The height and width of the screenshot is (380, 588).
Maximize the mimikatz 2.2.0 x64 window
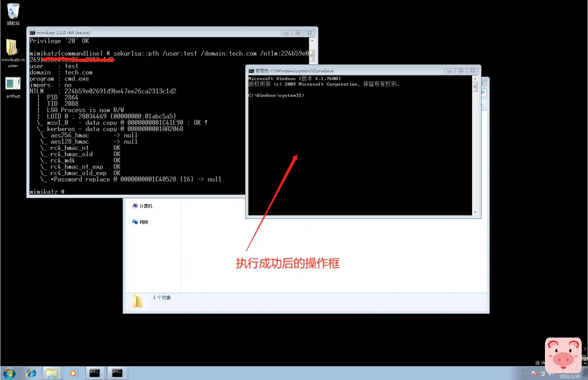tap(298, 33)
